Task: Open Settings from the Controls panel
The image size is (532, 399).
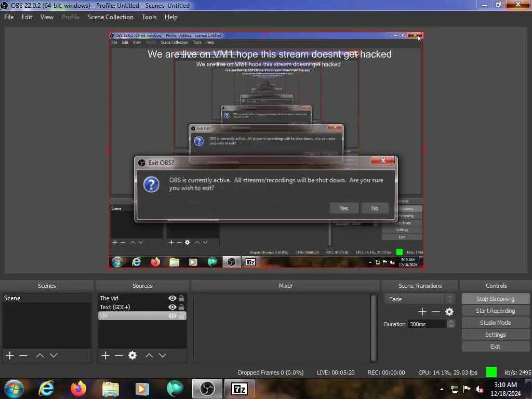Action: coord(495,335)
